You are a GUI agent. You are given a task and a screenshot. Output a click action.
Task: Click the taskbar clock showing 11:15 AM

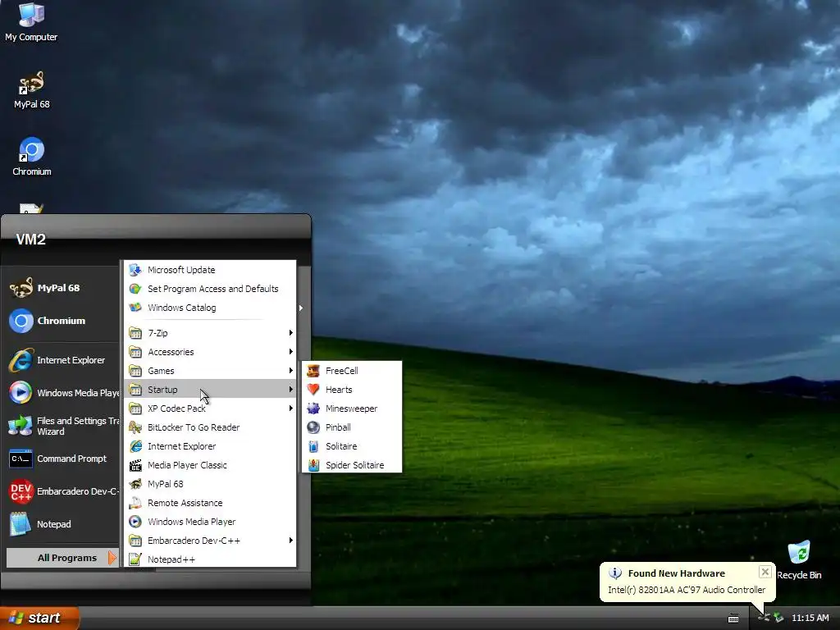tap(810, 618)
